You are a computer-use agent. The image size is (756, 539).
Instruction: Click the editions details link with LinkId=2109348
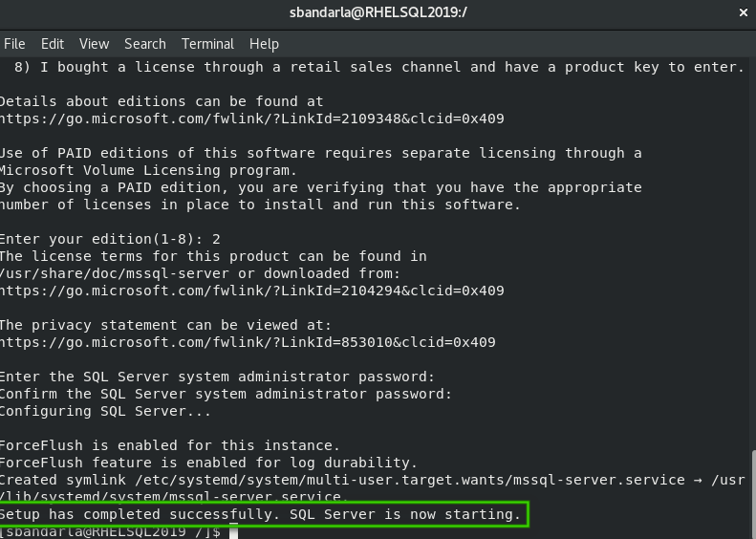tap(251, 119)
